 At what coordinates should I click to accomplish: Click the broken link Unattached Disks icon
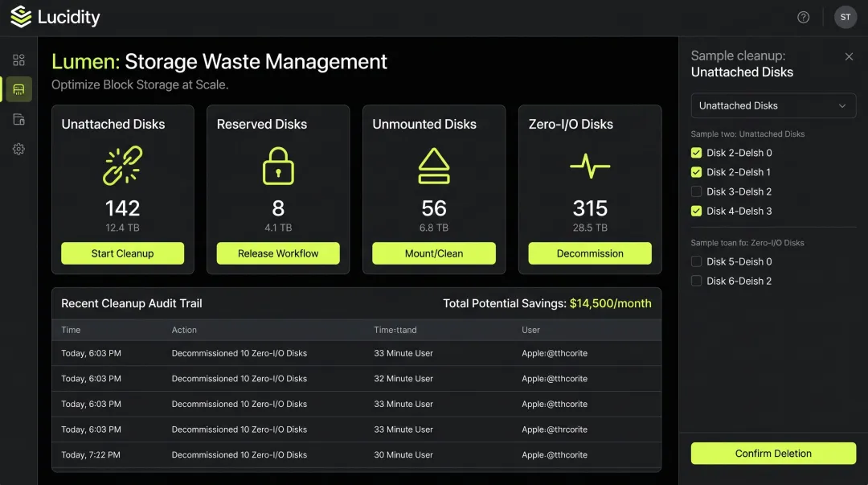click(x=123, y=165)
